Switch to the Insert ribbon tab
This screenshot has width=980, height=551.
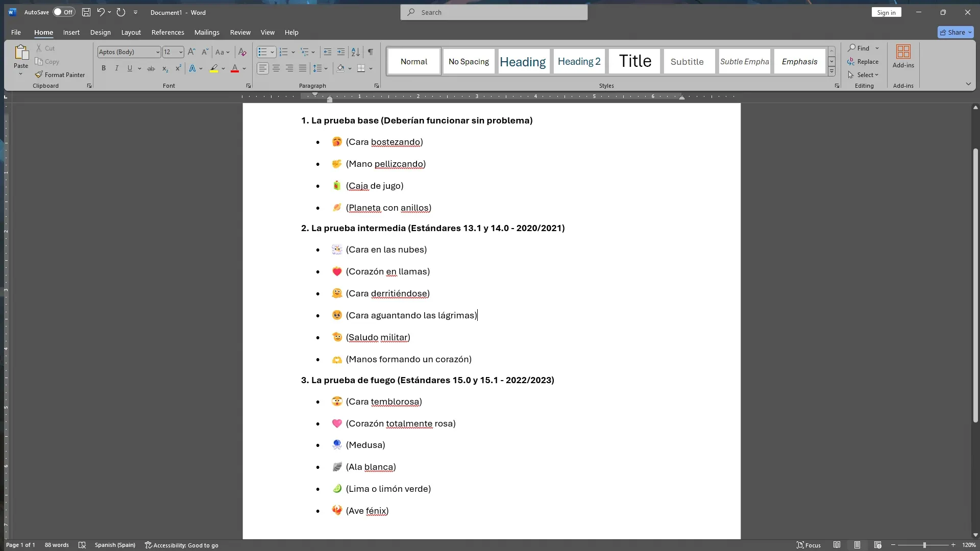71,32
